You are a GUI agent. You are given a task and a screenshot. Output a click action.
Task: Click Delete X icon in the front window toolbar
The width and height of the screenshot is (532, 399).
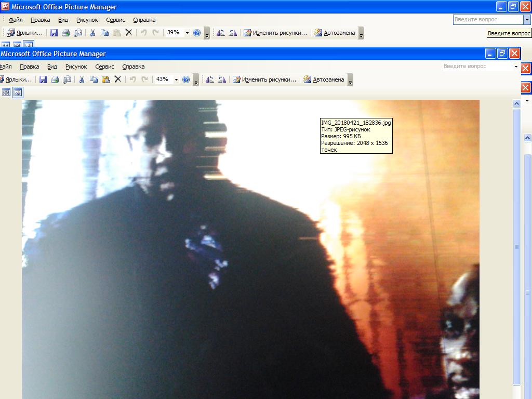pos(118,79)
